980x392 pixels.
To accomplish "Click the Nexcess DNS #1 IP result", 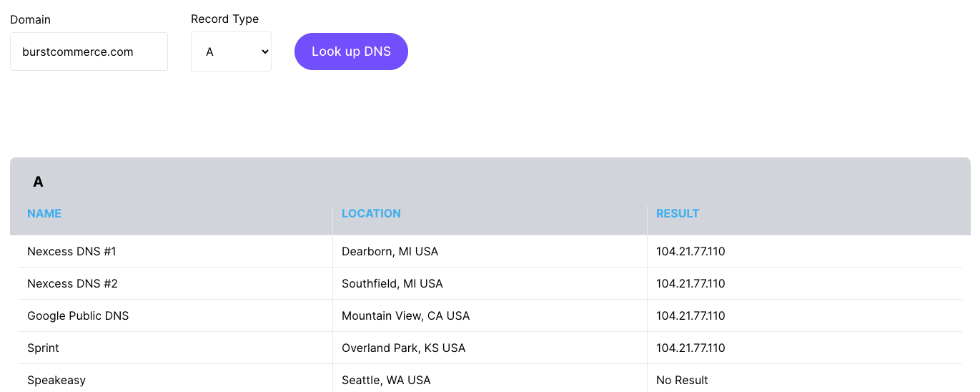I will tap(691, 251).
